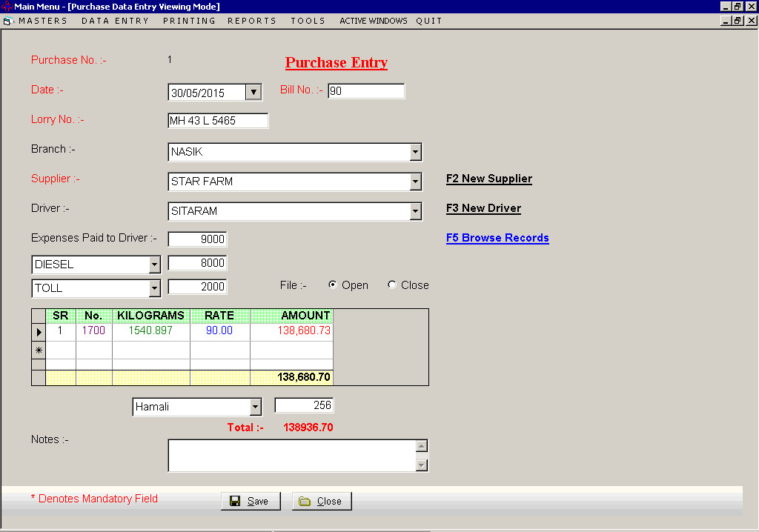This screenshot has width=759, height=532.
Task: Click the down arrow on Notes scrollbar
Action: point(422,466)
